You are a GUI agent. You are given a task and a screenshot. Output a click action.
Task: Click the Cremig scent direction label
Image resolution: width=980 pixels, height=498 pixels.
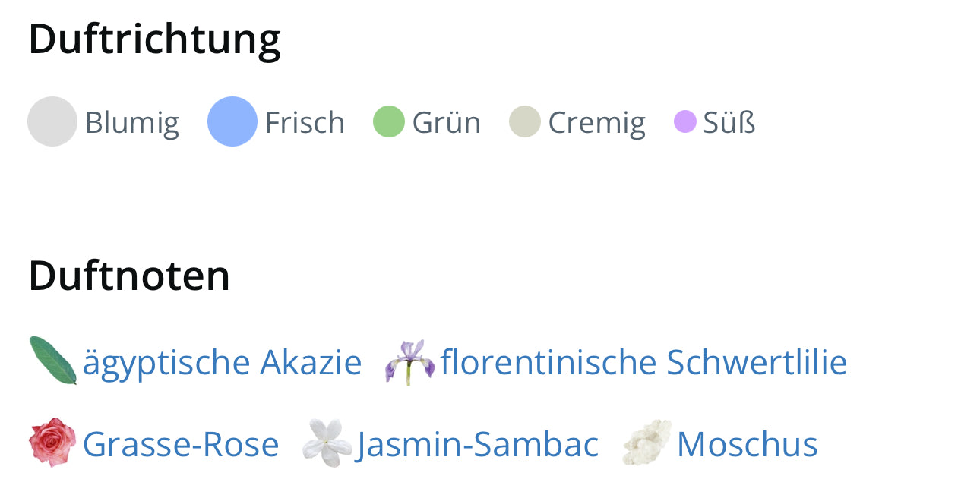click(596, 122)
